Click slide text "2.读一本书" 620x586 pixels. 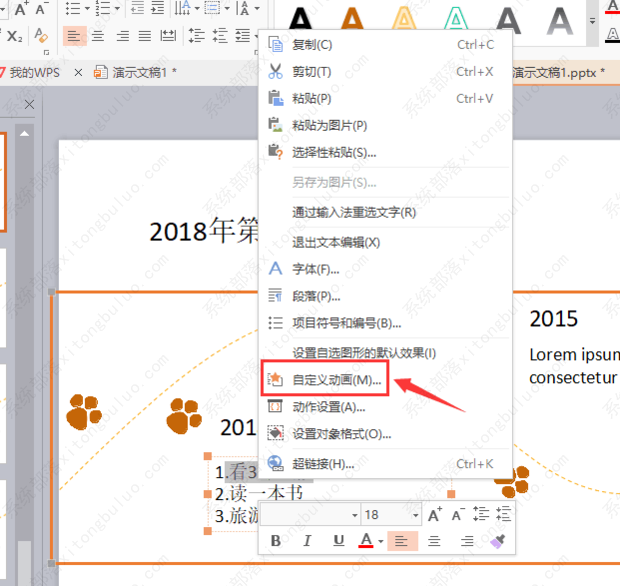point(259,493)
